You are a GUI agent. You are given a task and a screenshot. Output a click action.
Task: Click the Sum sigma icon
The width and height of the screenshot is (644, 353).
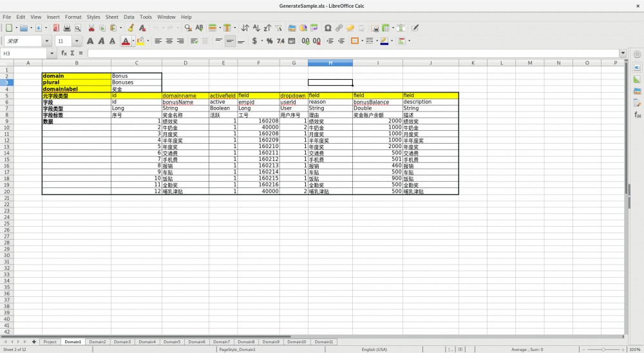point(72,53)
